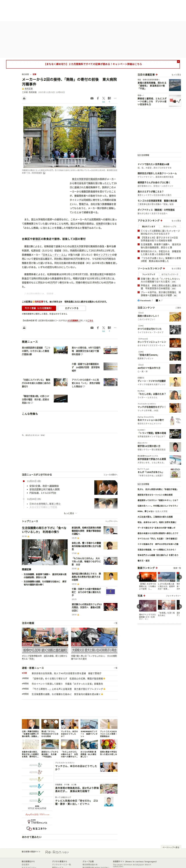186x868 pixels.
Task: Expand もっと見る under 注目ニュースが1分でわかる
Action: [x=70, y=513]
